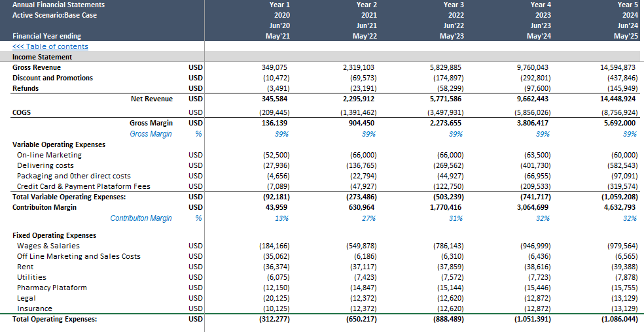Screen dimensions: 644x332
Task: Select the Jun'20 period header cell
Action: click(278, 26)
